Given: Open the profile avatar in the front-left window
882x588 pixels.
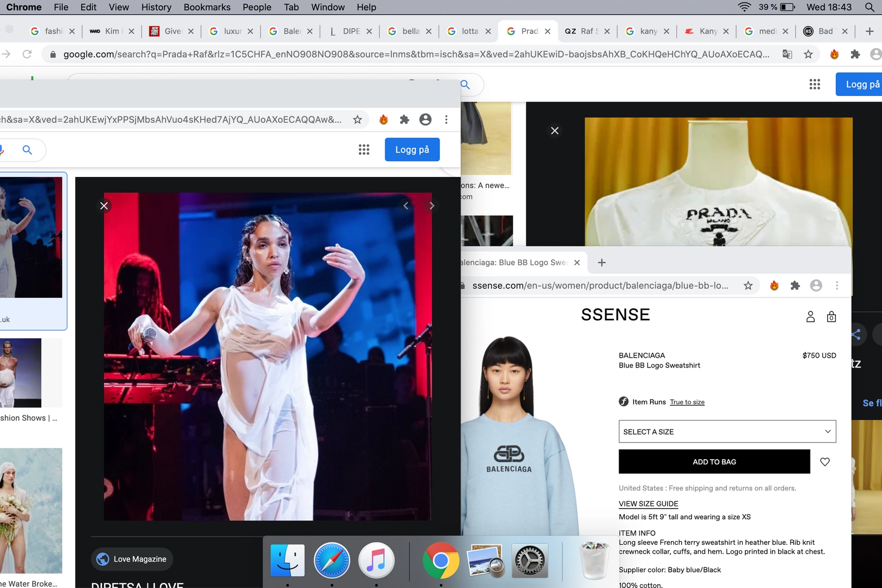Looking at the screenshot, I should click(425, 120).
